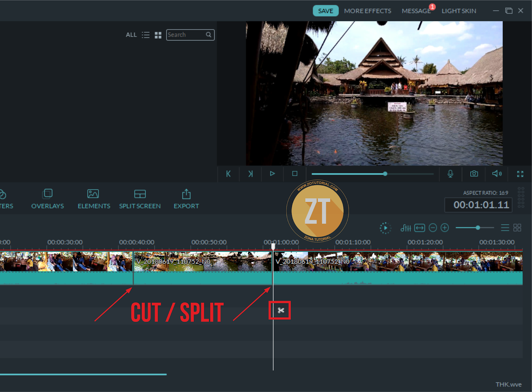The width and height of the screenshot is (532, 392).
Task: Click the render preview icon
Action: (x=385, y=228)
